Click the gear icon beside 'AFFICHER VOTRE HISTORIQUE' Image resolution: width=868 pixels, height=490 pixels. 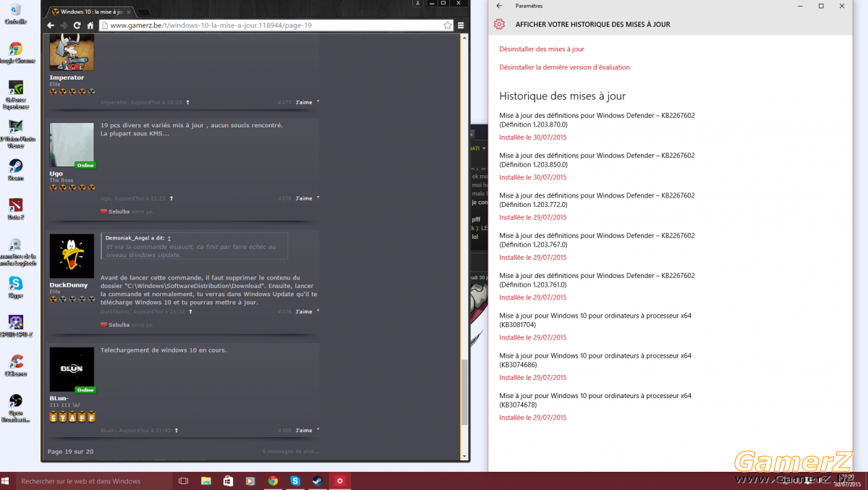(499, 25)
